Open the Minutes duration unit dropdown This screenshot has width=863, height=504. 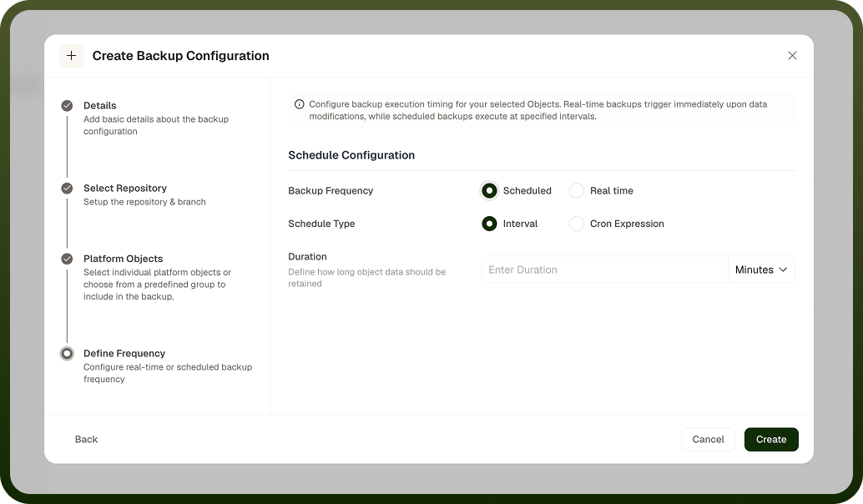coord(761,270)
